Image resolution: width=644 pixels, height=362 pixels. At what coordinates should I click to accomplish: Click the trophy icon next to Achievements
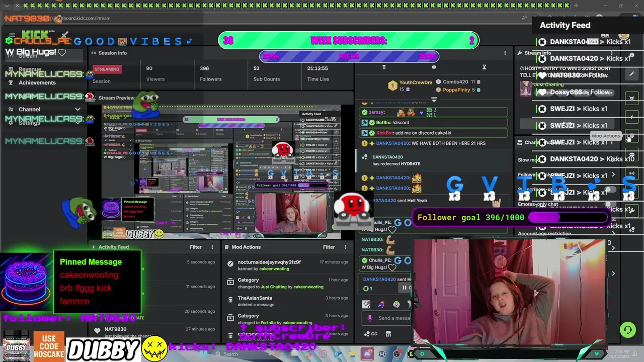tap(11, 82)
